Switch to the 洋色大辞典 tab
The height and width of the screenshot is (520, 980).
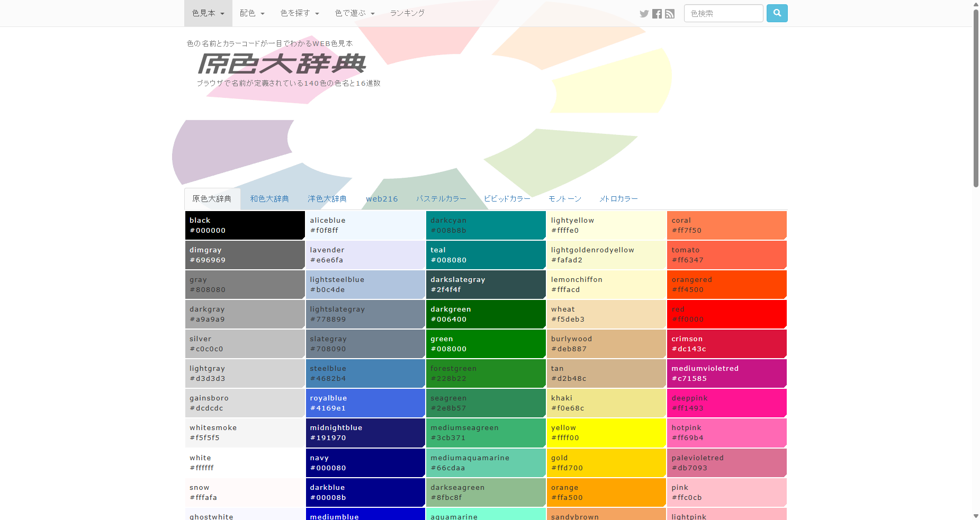[x=327, y=199]
